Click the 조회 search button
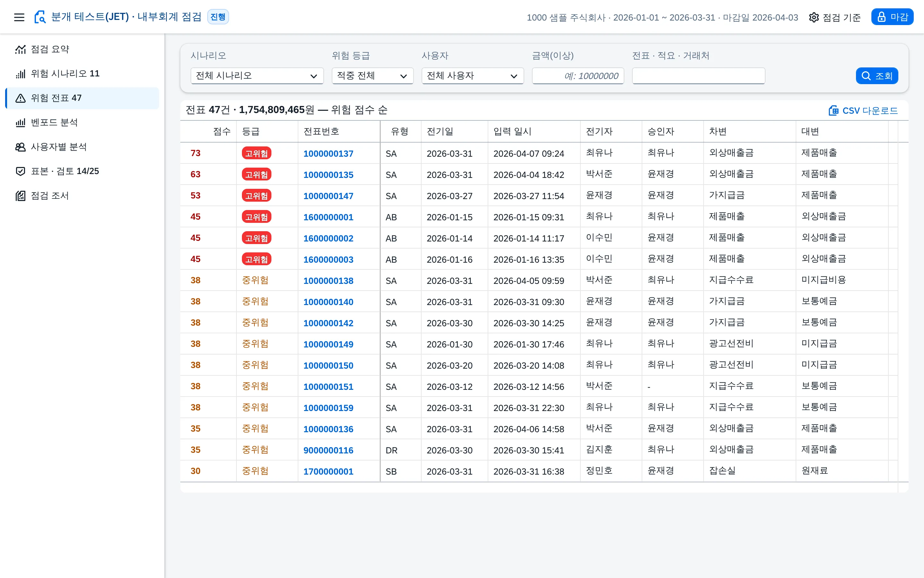This screenshot has width=924, height=578. pyautogui.click(x=877, y=76)
